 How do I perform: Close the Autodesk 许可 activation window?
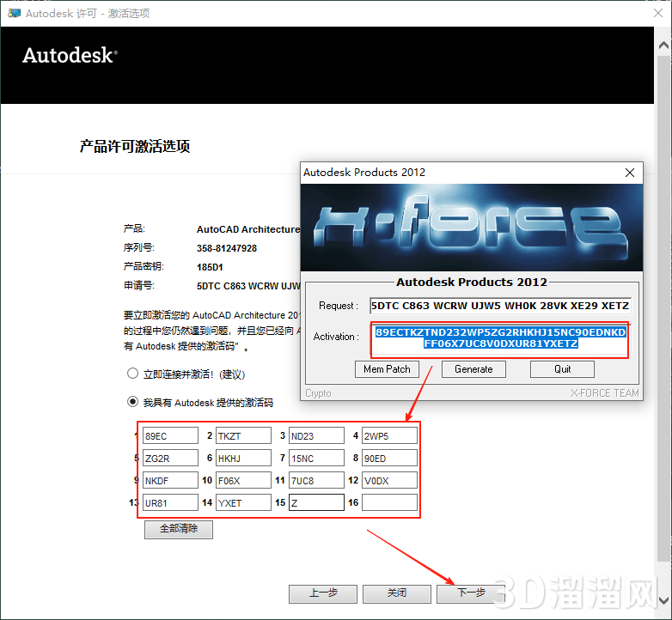tap(658, 13)
